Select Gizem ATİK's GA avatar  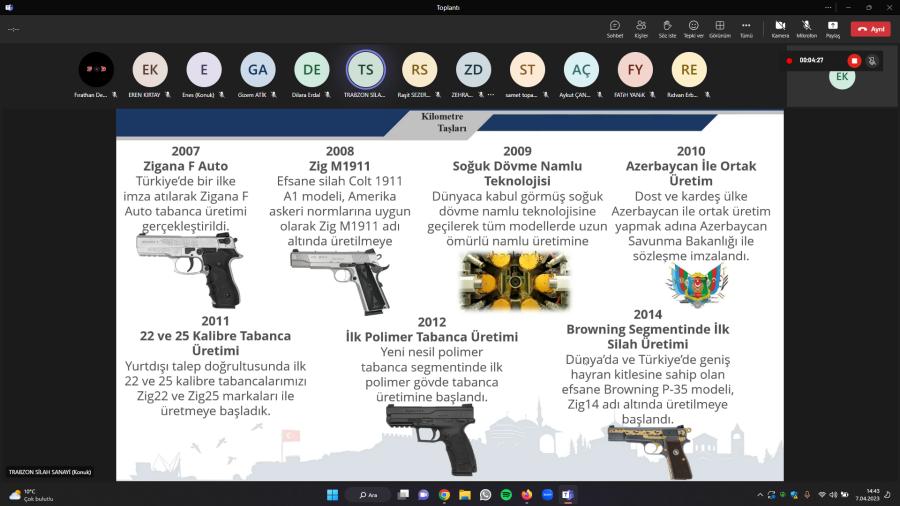coord(258,69)
